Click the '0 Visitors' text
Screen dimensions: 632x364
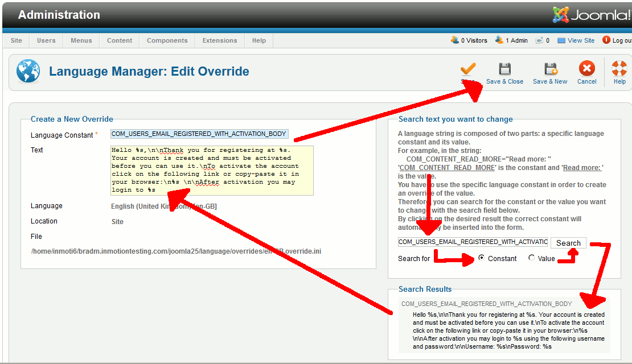point(474,41)
